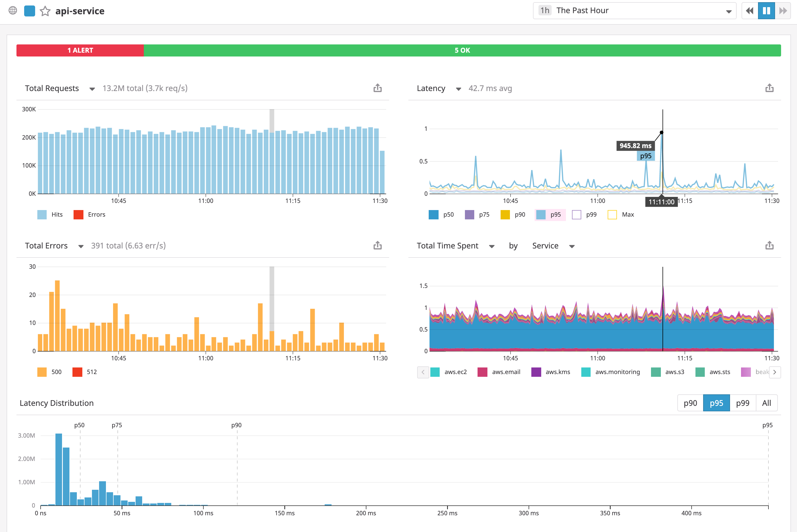Viewport: 797px width, 532px height.
Task: Star the api-service as a favorite
Action: pyautogui.click(x=45, y=10)
